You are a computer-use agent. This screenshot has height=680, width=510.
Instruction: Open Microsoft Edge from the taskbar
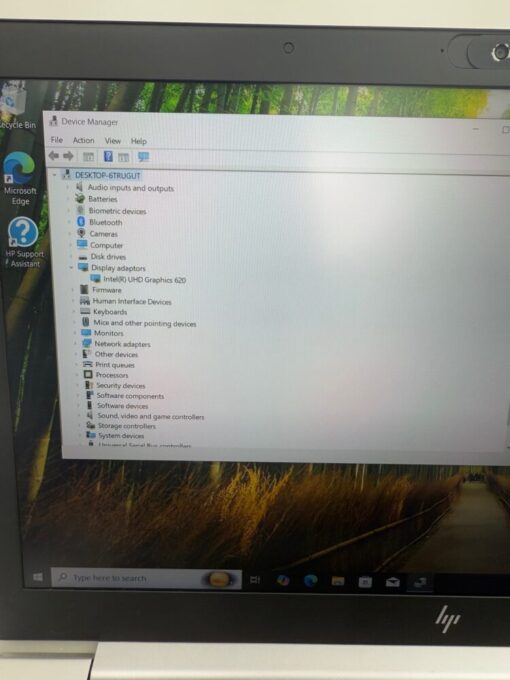click(311, 581)
